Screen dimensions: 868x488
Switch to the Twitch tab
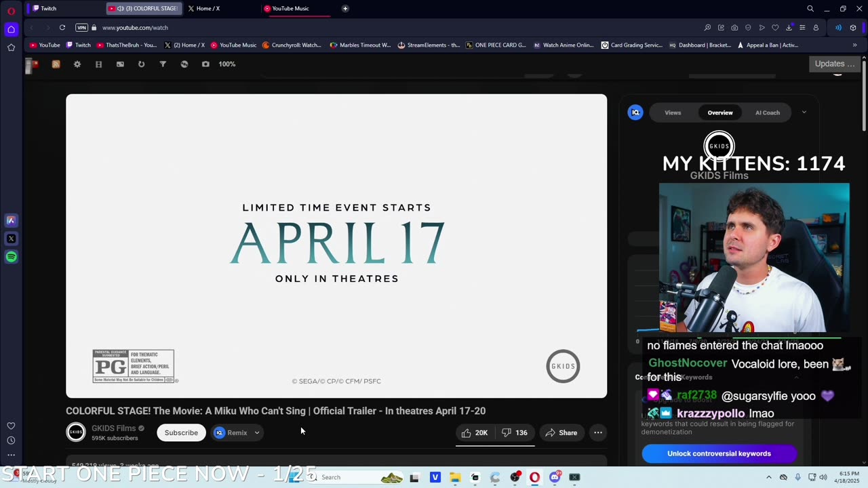point(64,9)
